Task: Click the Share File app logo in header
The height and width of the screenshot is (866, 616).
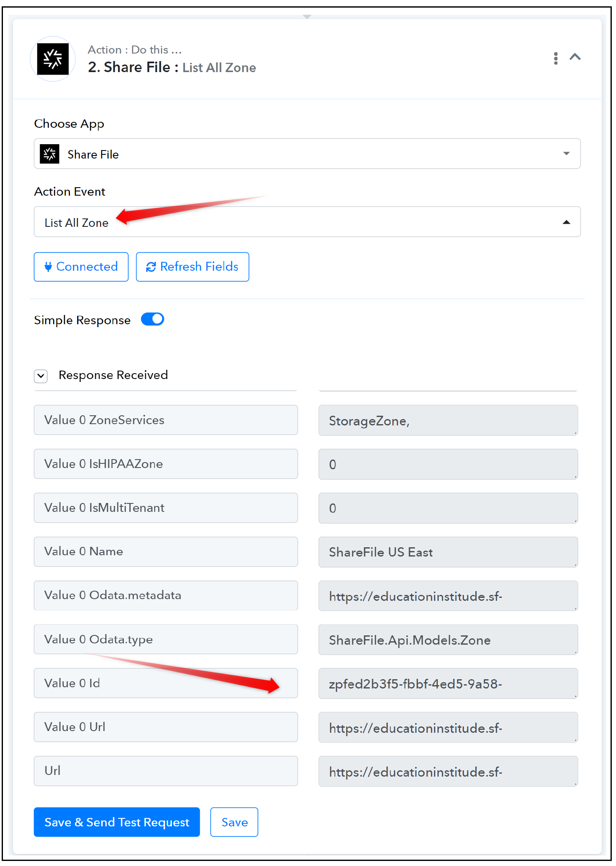Action: point(53,59)
